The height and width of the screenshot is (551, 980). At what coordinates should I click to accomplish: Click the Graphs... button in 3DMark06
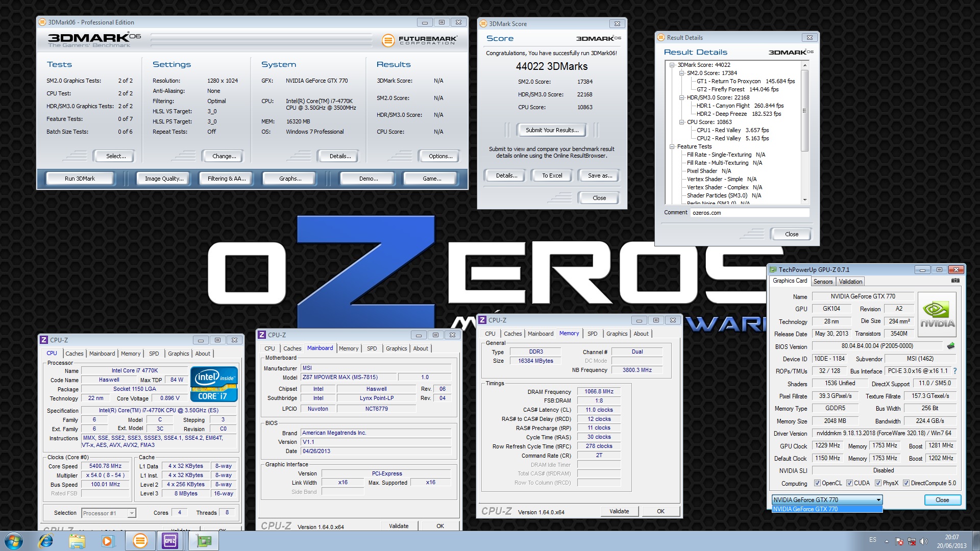point(290,179)
